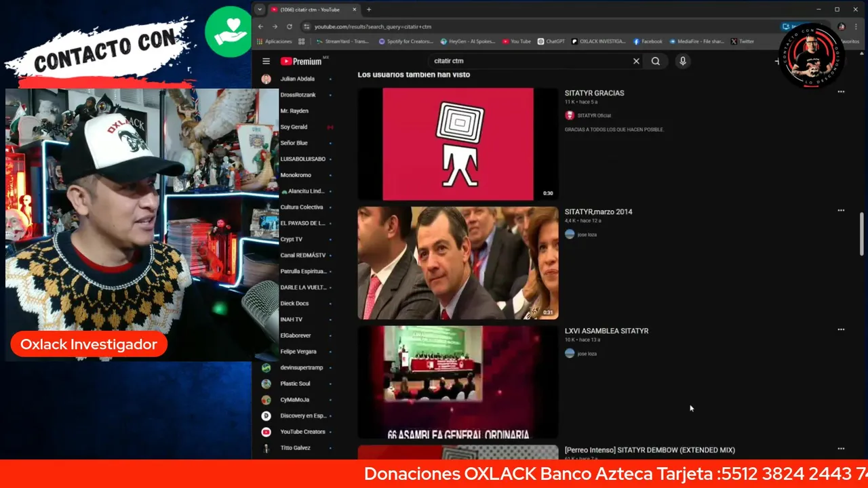
Task: Open MediaFire bookmark
Action: [x=696, y=41]
